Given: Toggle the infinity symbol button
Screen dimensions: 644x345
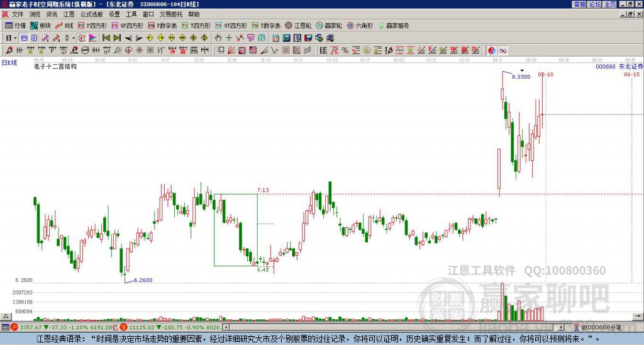Looking at the screenshot, I should (x=502, y=50).
